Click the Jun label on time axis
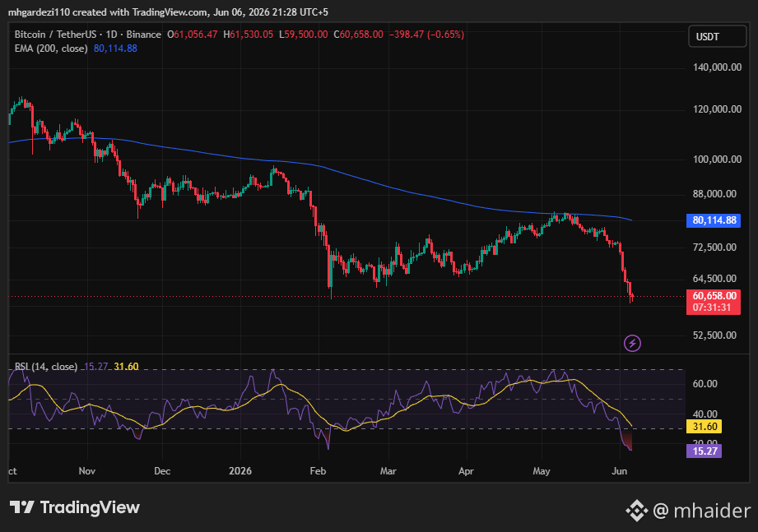Screen dimensions: 758x532 coord(619,470)
